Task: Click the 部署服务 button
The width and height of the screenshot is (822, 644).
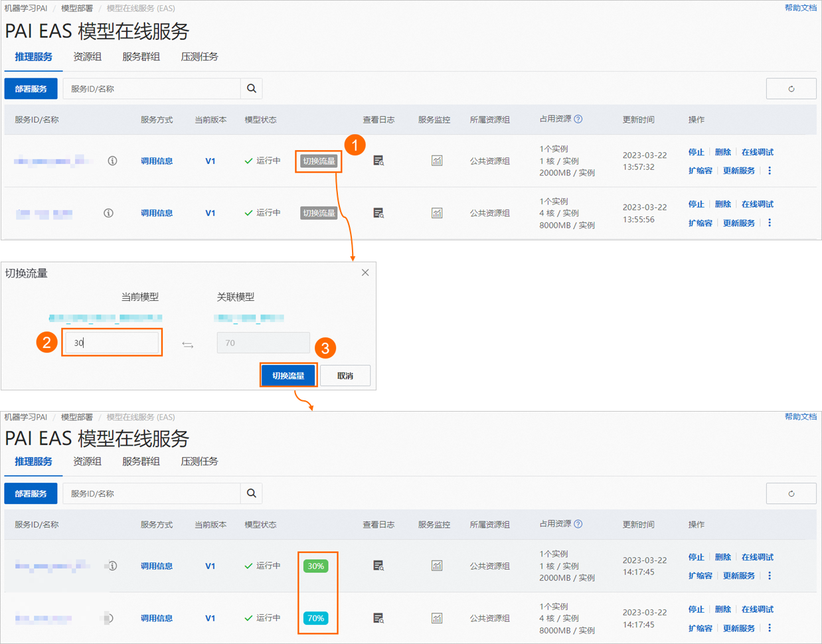Action: click(x=31, y=88)
